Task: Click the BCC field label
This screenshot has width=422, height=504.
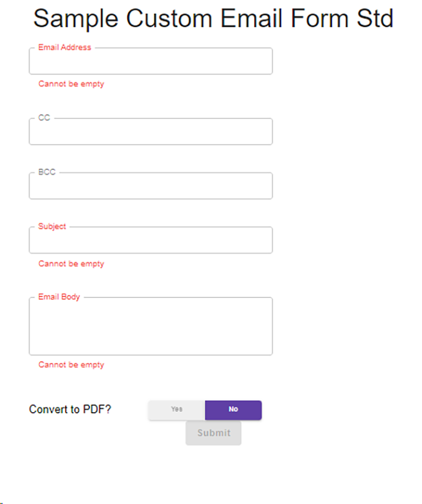Action: [47, 172]
